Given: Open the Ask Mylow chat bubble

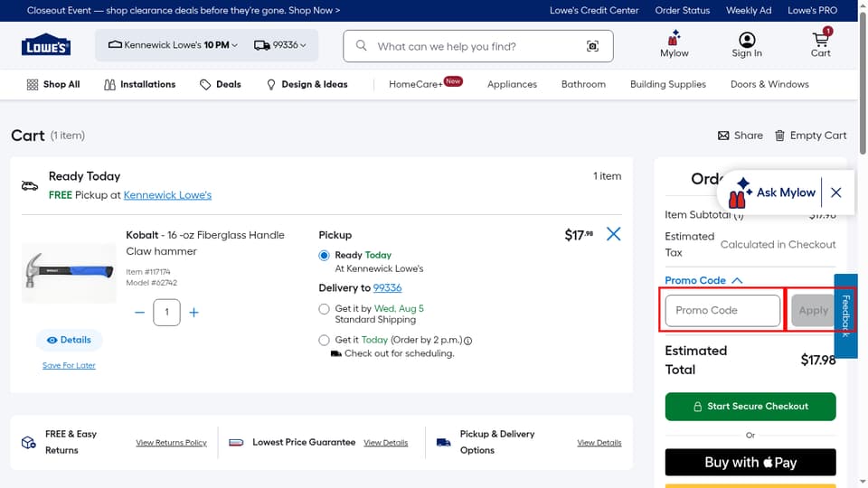Looking at the screenshot, I should click(771, 192).
